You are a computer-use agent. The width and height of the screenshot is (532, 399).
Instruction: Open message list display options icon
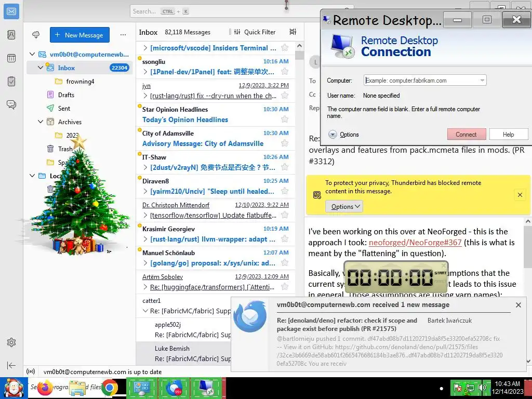click(293, 32)
